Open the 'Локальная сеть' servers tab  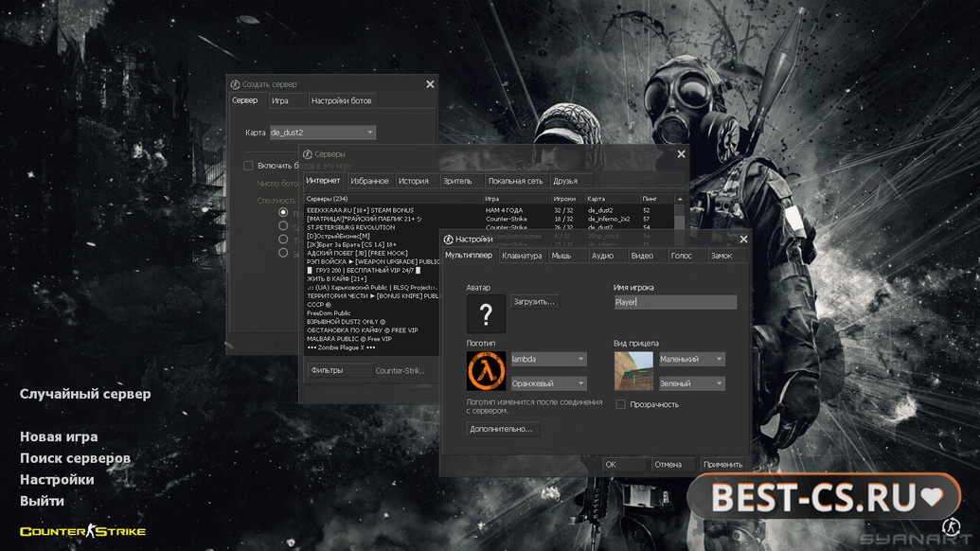point(516,181)
